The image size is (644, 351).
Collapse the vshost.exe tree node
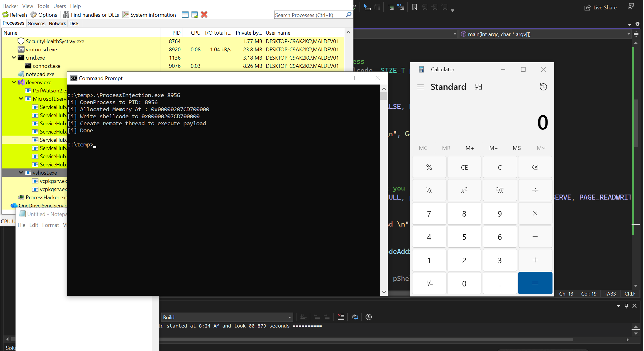point(21,173)
